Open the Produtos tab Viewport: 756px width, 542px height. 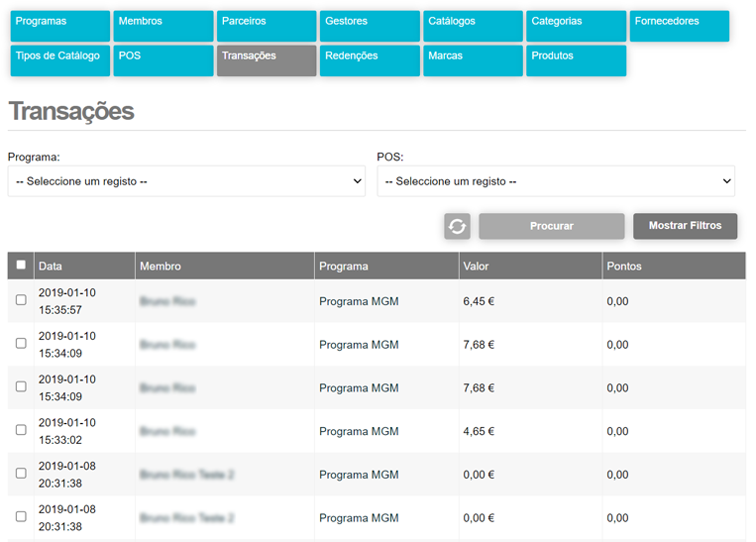[576, 60]
